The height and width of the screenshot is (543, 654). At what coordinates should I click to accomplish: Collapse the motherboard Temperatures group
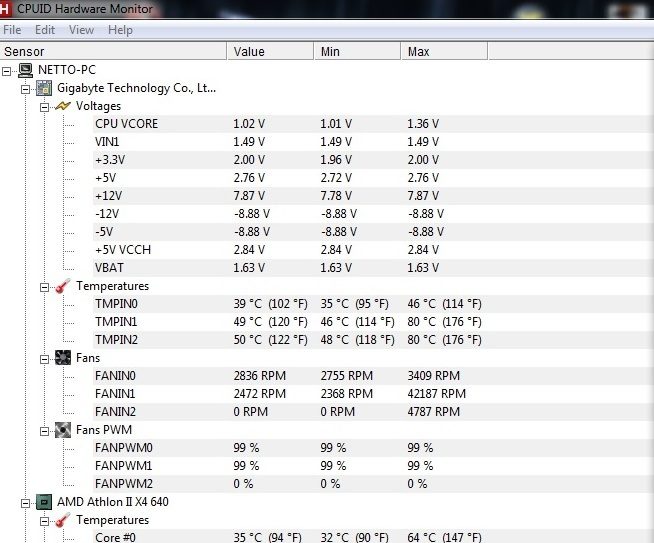44,287
